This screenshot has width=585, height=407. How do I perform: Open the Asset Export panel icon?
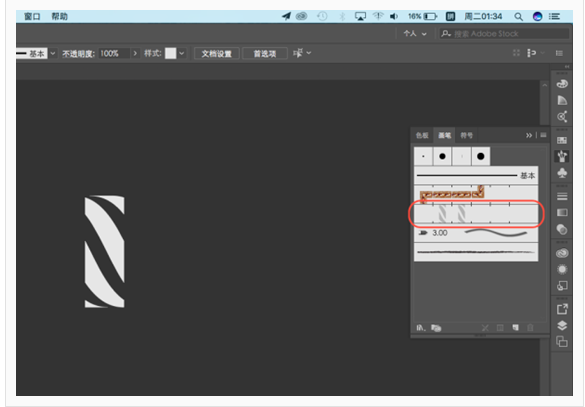(562, 309)
